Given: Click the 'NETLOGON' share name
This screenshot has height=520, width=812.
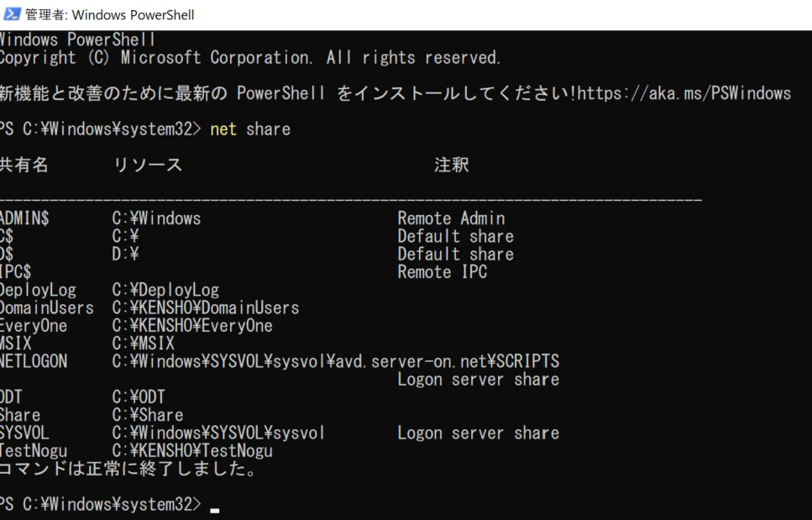Looking at the screenshot, I should pos(34,361).
